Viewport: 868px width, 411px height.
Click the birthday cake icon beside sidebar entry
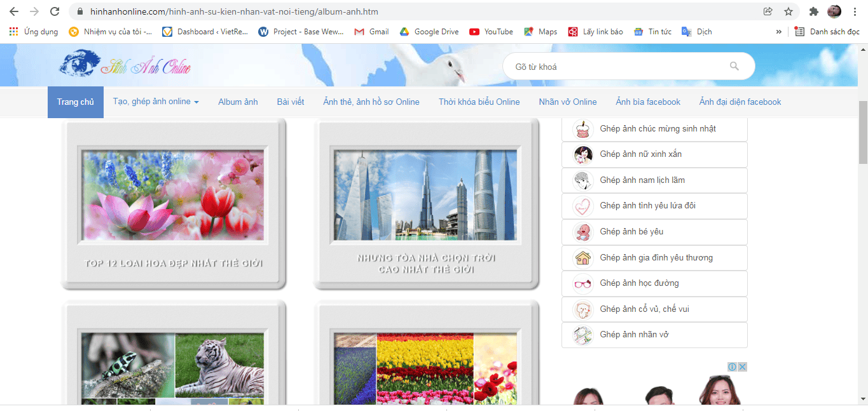click(x=583, y=128)
